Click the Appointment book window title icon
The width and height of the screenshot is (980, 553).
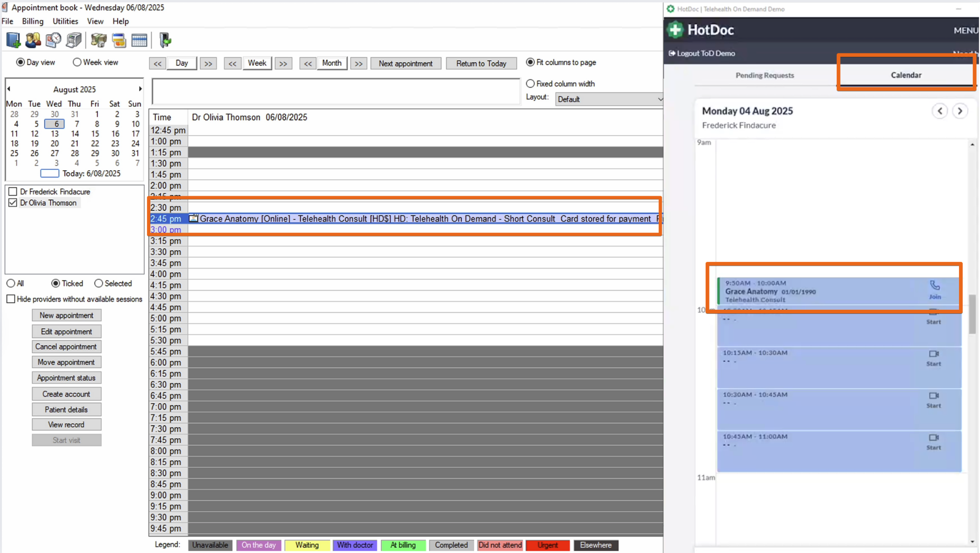pyautogui.click(x=5, y=7)
